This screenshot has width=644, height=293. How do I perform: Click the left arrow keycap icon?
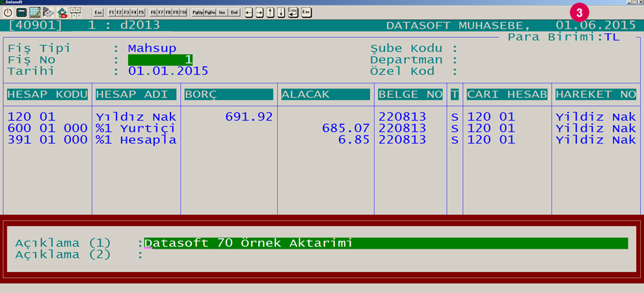[248, 12]
